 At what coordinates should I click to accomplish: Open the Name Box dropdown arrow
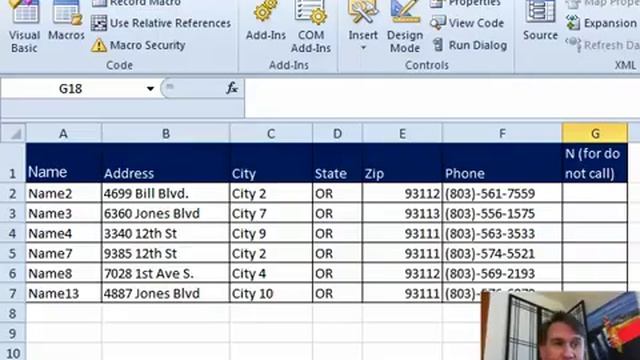coord(150,89)
